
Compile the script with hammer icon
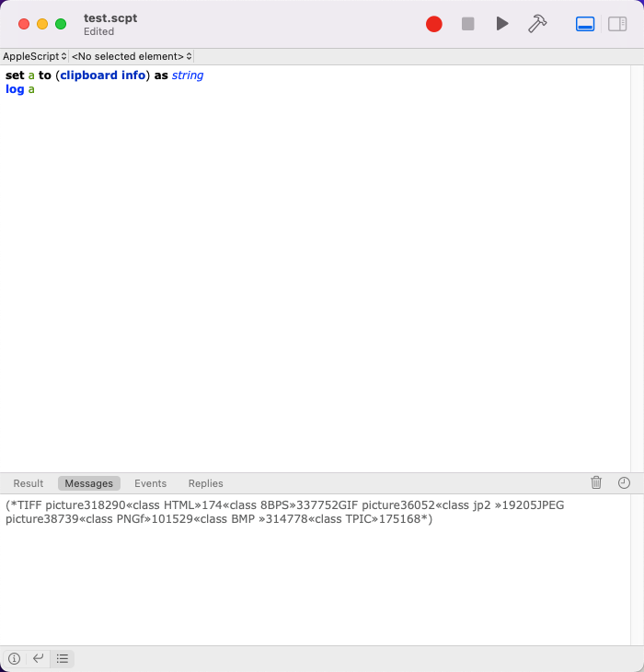pyautogui.click(x=537, y=24)
